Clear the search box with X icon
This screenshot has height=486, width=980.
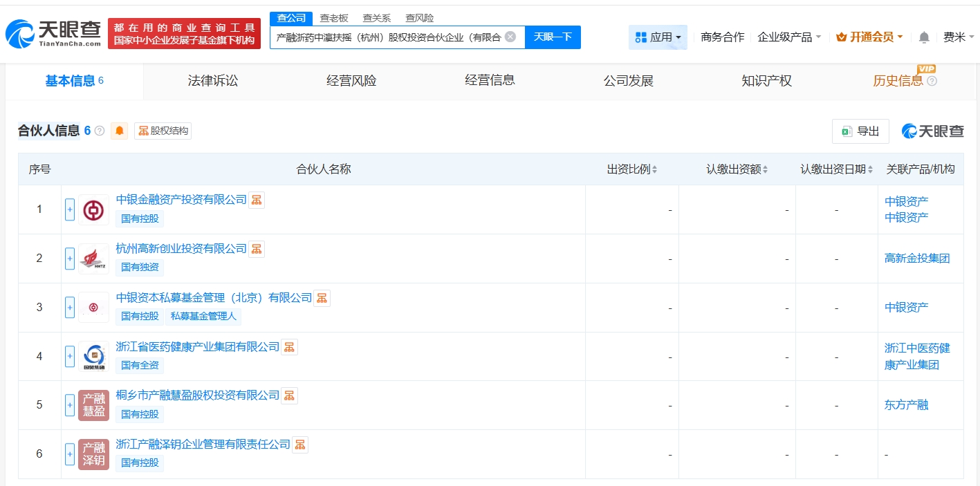pos(510,37)
